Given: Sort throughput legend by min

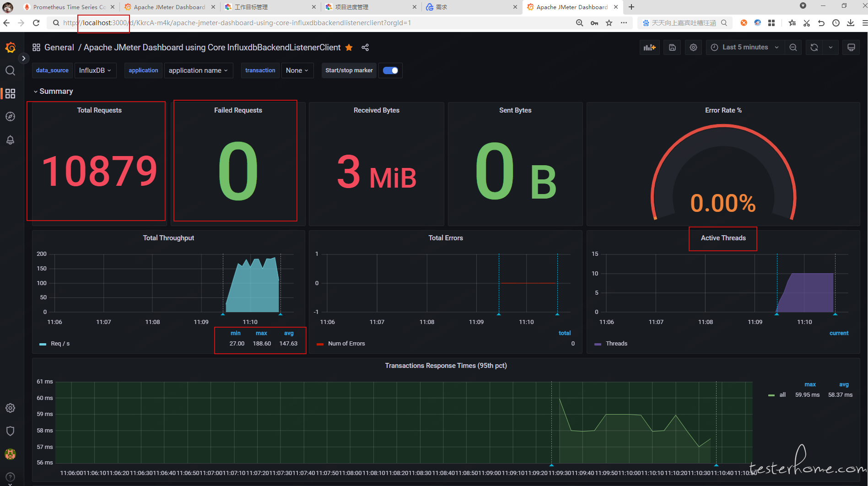Looking at the screenshot, I should pos(236,333).
